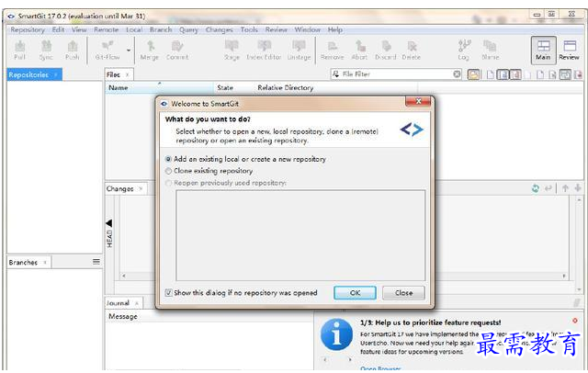Click the Sync toolbar icon
The width and height of the screenshot is (588, 373).
[x=46, y=51]
